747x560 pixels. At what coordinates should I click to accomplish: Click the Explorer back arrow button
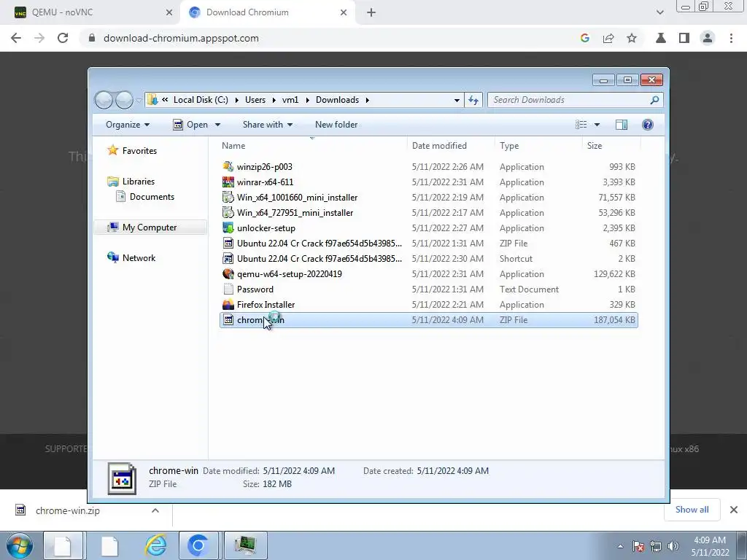[x=104, y=100]
